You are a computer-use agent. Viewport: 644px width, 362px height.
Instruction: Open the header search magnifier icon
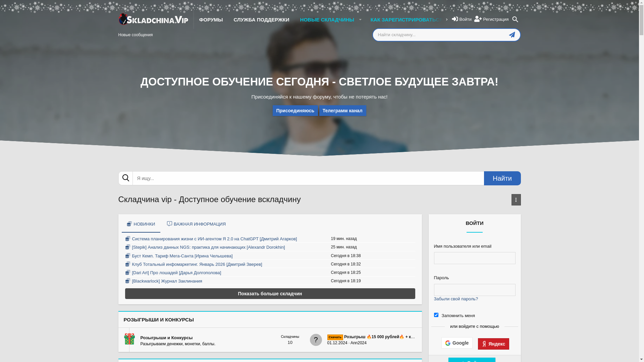tap(515, 19)
